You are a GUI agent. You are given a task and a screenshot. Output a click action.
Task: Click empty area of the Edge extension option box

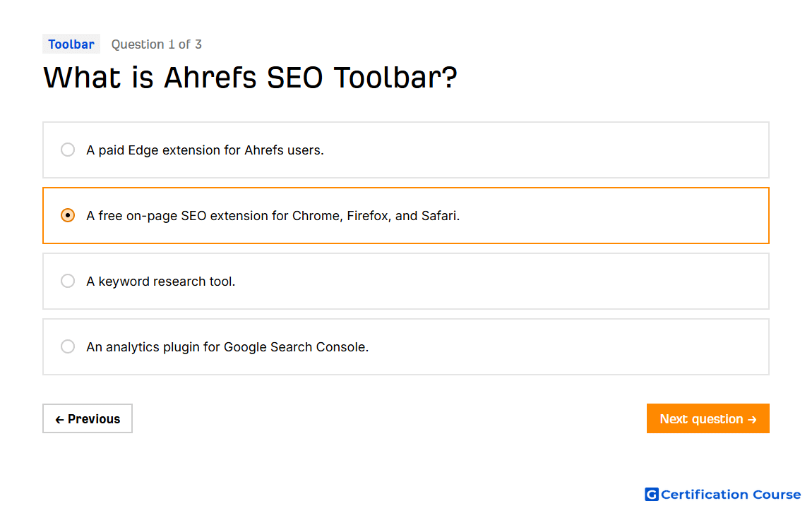[544, 150]
